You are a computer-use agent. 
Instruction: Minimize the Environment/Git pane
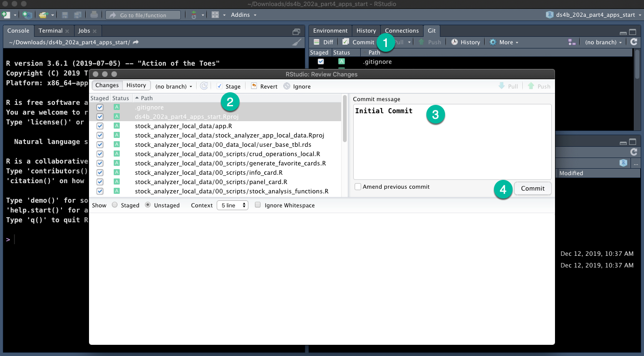pyautogui.click(x=623, y=33)
